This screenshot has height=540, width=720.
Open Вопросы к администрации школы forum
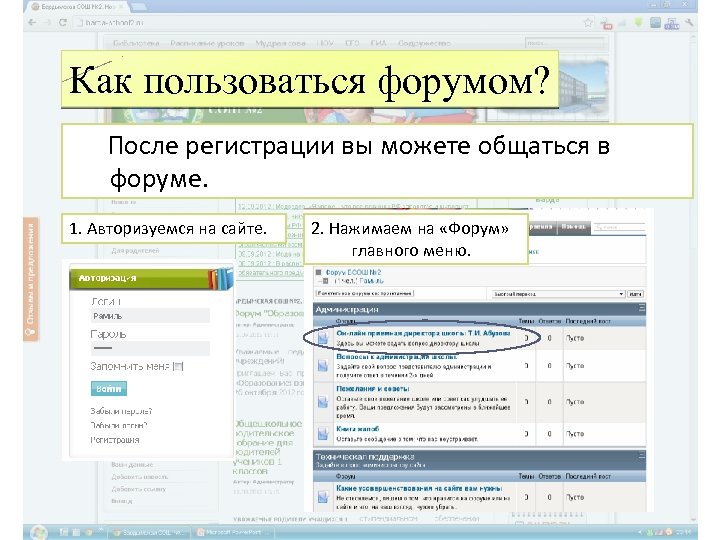pos(396,356)
